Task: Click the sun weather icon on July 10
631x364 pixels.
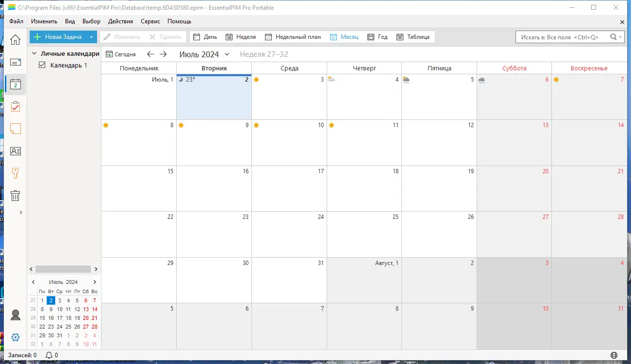Action: (x=256, y=125)
